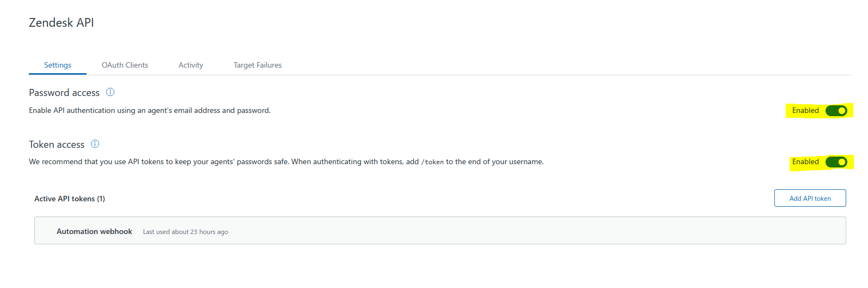The height and width of the screenshot is (288, 868).
Task: Click the Last used about 23 hours ago text
Action: [x=186, y=232]
